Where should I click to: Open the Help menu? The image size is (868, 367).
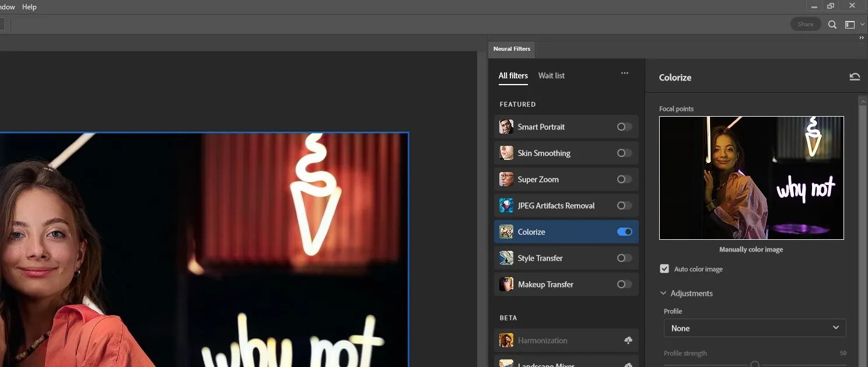point(29,6)
